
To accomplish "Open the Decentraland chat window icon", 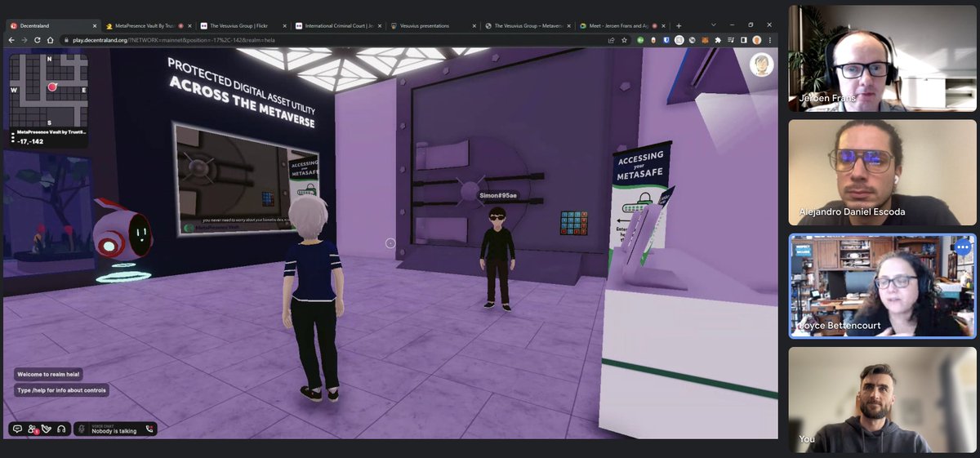I will 17,429.
